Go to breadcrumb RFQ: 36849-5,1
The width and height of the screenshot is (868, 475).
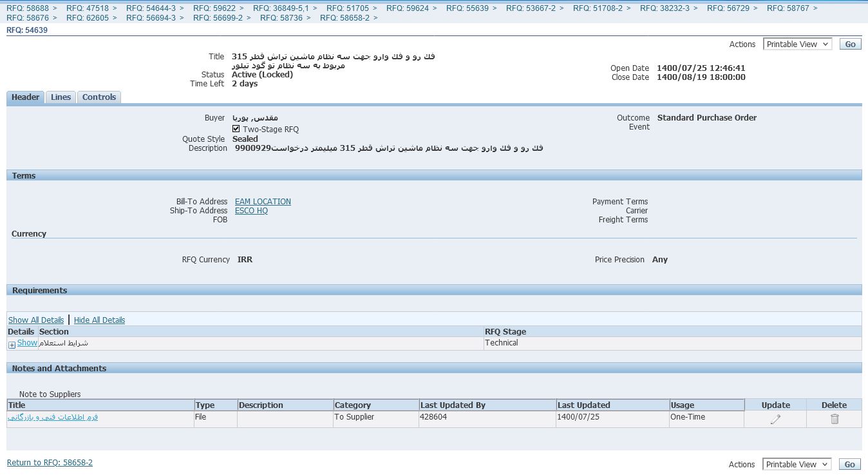tap(281, 8)
